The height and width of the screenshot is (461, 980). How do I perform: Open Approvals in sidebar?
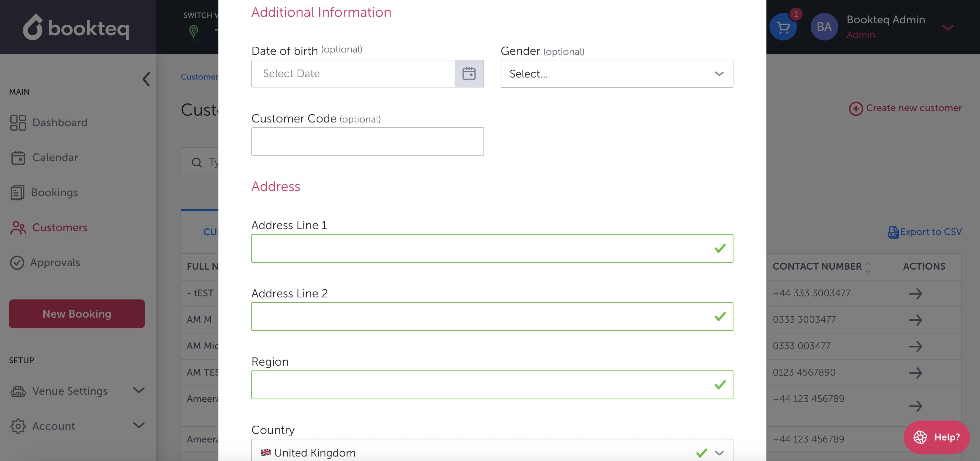click(x=55, y=262)
